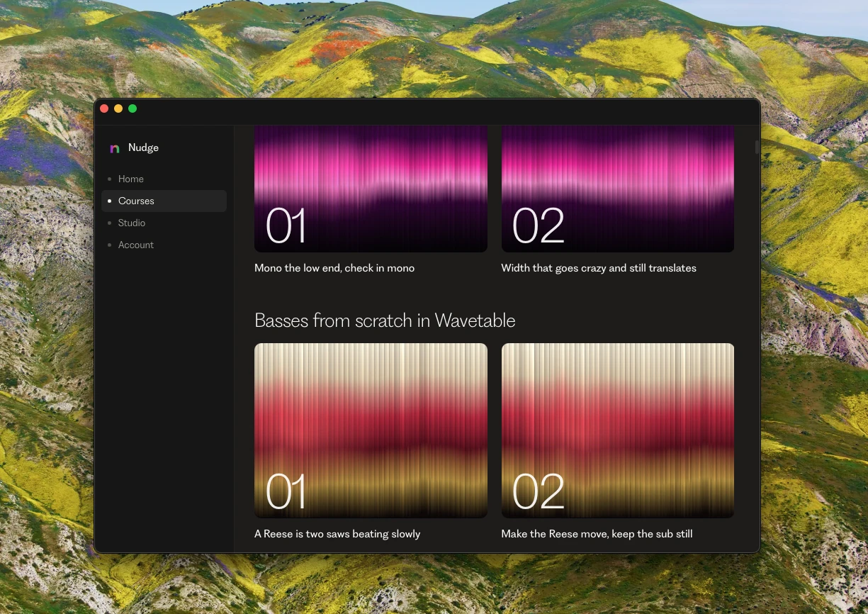Open the Reese lesson 02 red thumbnail

point(618,430)
